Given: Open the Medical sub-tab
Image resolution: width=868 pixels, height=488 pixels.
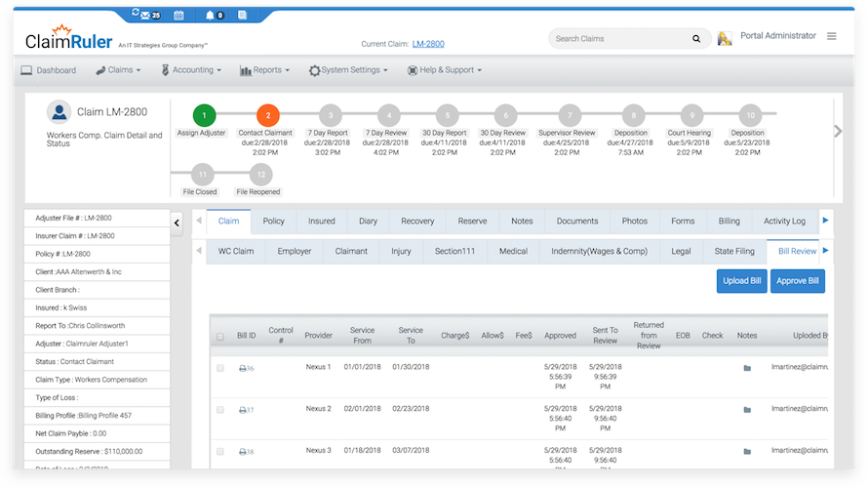Looking at the screenshot, I should (513, 251).
